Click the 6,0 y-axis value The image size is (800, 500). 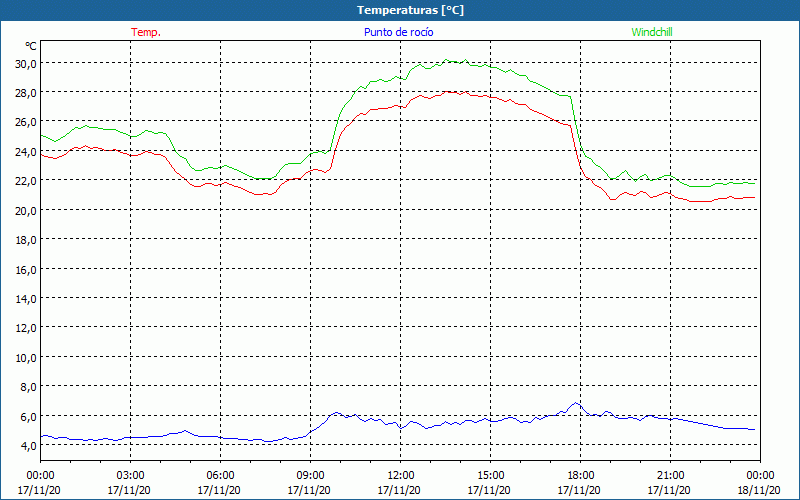click(29, 417)
